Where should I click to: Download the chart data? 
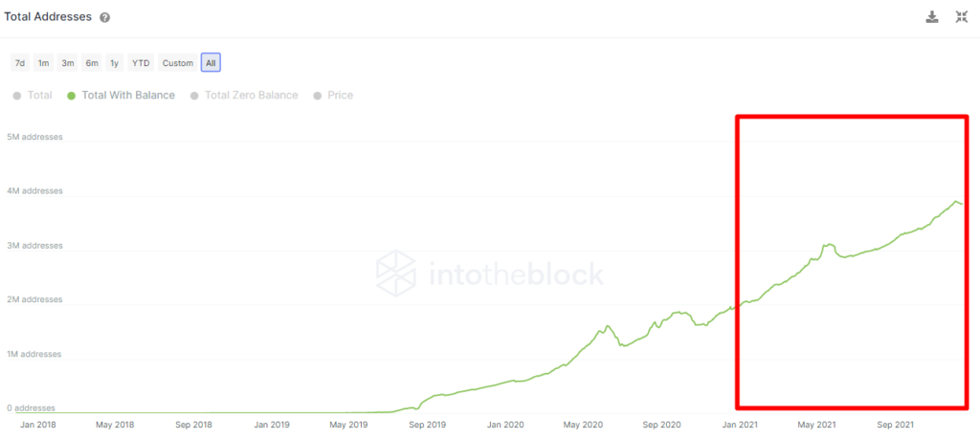(x=932, y=17)
